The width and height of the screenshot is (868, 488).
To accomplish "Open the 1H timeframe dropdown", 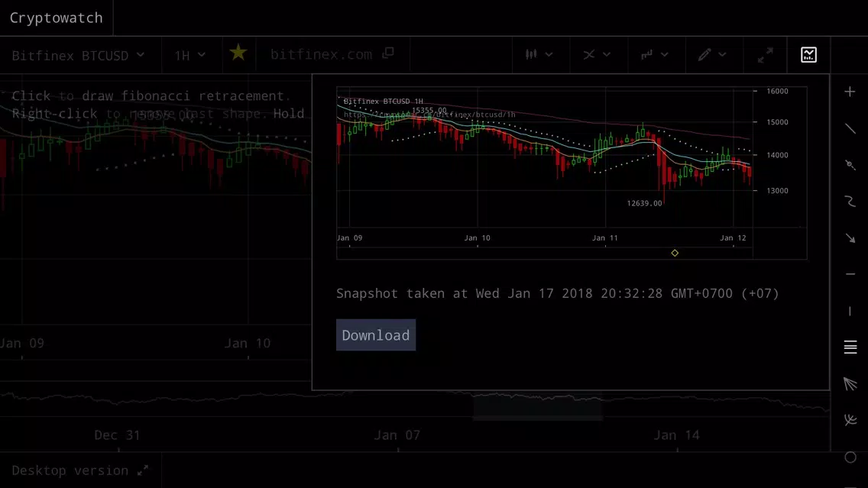I will pyautogui.click(x=189, y=55).
